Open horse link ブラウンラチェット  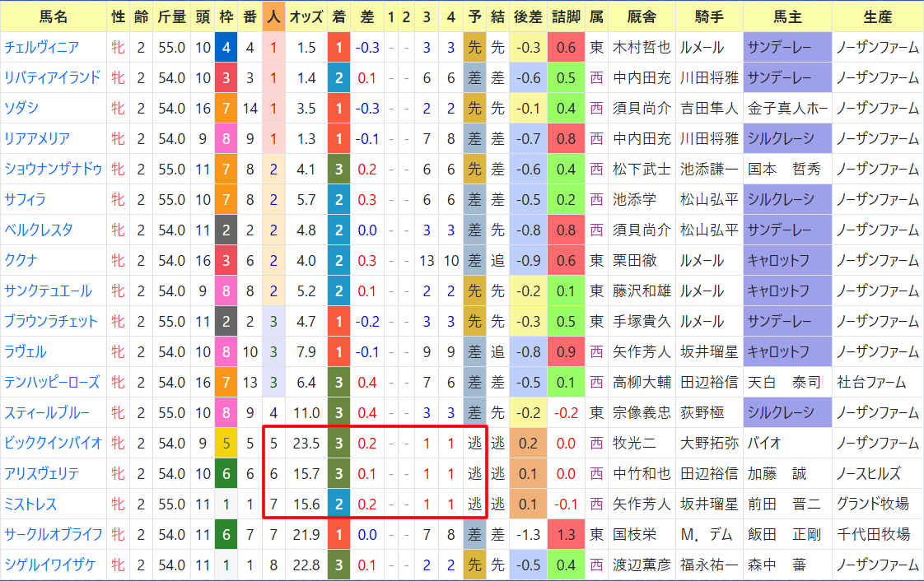[x=51, y=322]
